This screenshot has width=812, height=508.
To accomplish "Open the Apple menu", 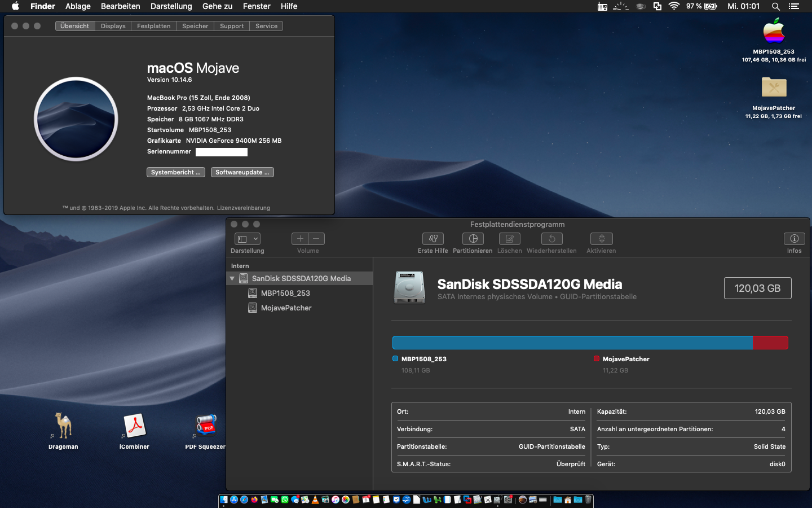I will click(15, 6).
